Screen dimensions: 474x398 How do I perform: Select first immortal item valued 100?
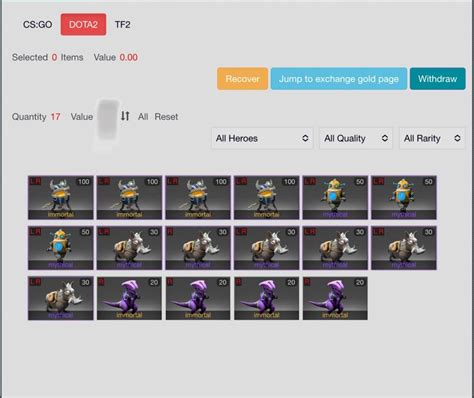point(61,198)
